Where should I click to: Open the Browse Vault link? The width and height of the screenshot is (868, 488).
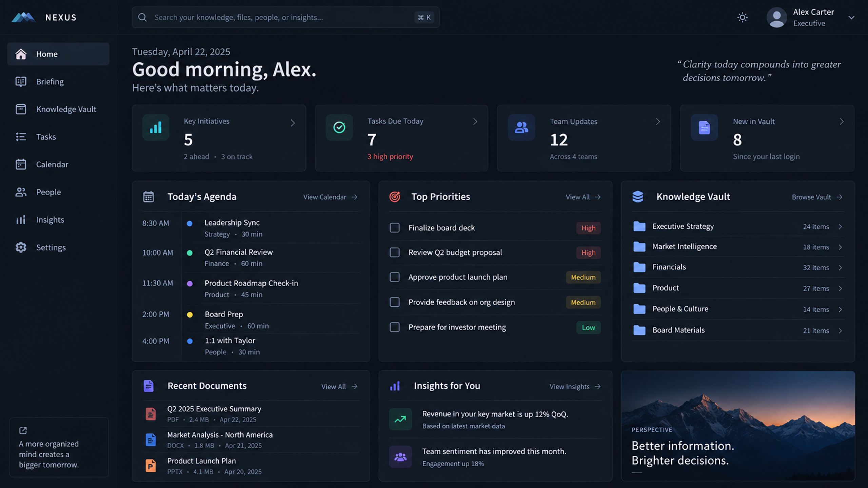pos(817,197)
